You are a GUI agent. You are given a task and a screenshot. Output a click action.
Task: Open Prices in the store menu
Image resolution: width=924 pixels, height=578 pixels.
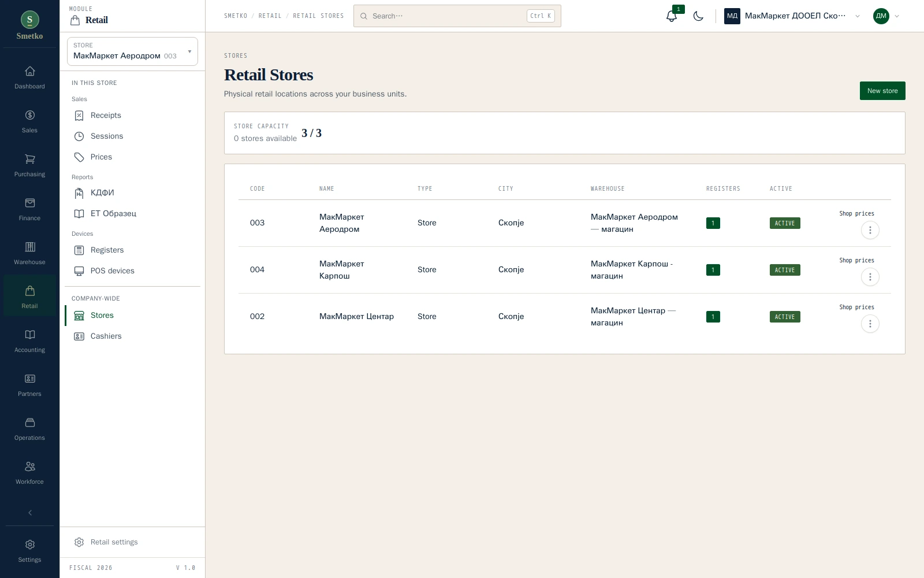pyautogui.click(x=132, y=157)
